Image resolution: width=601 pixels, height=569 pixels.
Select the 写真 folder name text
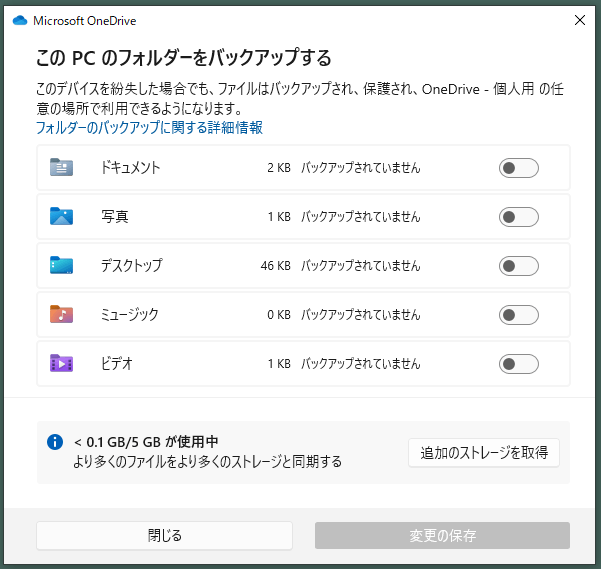point(115,216)
